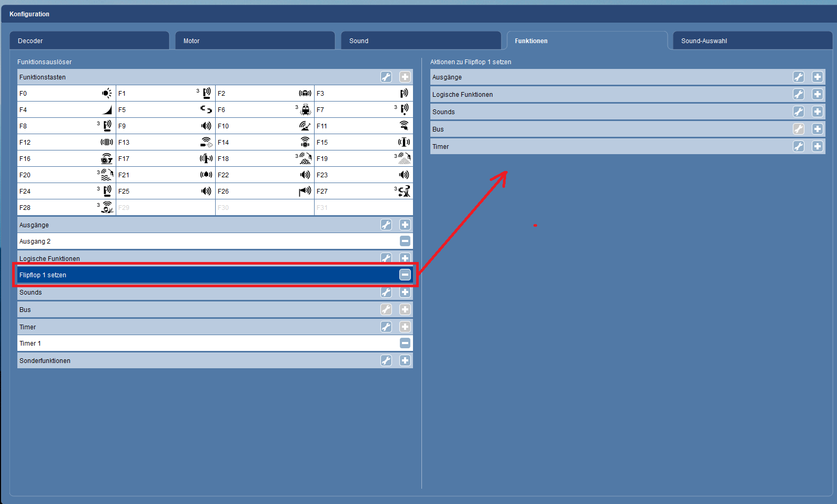The image size is (837, 504).
Task: Click plus icon for Sonderfunktionen
Action: pyautogui.click(x=405, y=361)
